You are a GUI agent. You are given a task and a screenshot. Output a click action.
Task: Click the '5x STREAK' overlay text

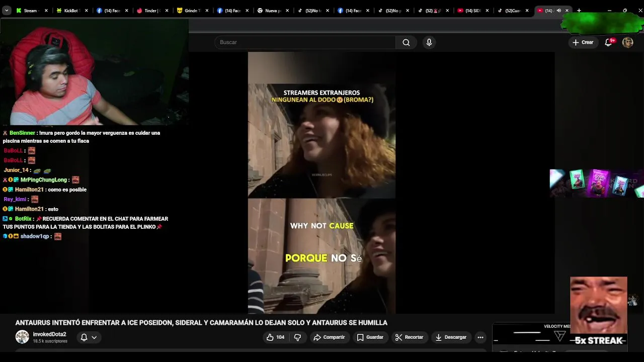click(598, 341)
